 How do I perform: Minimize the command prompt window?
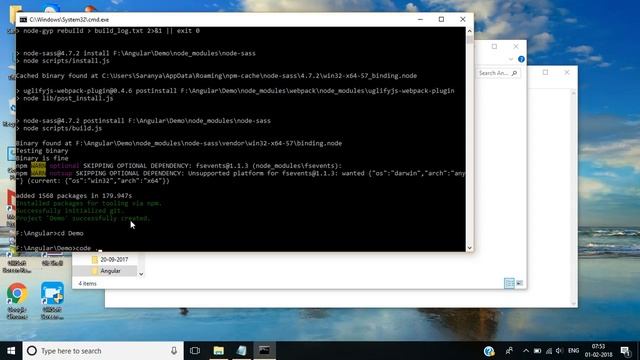(x=420, y=20)
